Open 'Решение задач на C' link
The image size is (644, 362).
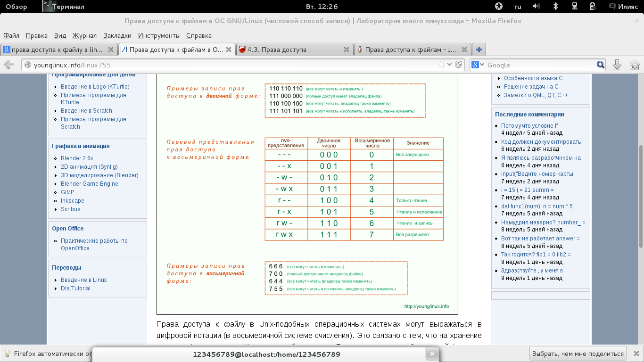pos(531,87)
